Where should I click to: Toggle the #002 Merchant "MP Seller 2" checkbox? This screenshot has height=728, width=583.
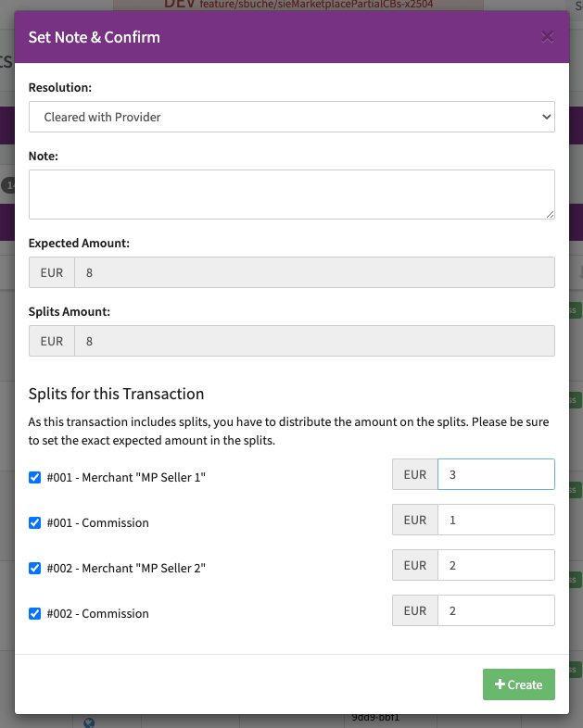[35, 568]
